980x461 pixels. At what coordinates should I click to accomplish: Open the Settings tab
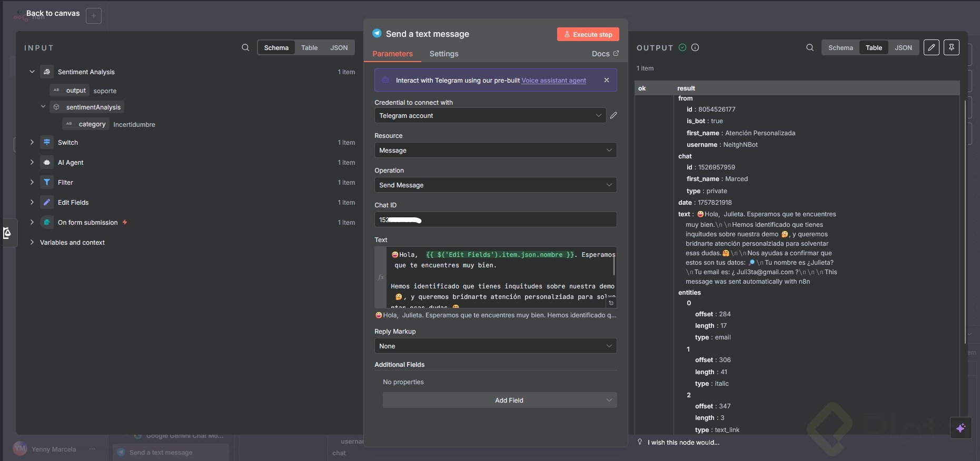tap(444, 54)
